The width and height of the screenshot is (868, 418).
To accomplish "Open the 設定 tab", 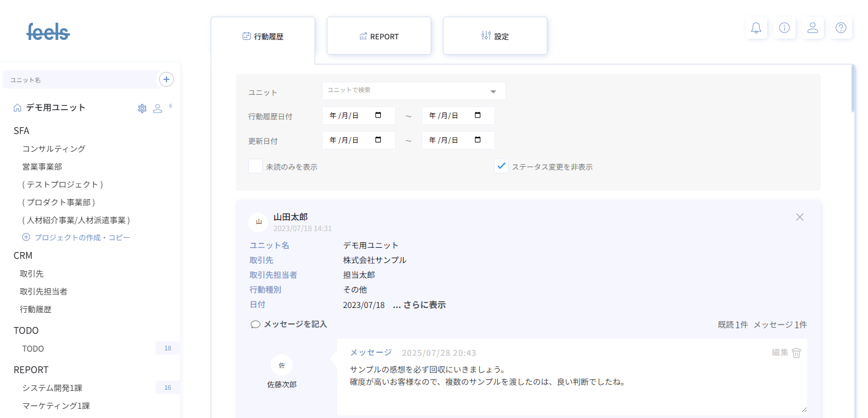I will 495,36.
